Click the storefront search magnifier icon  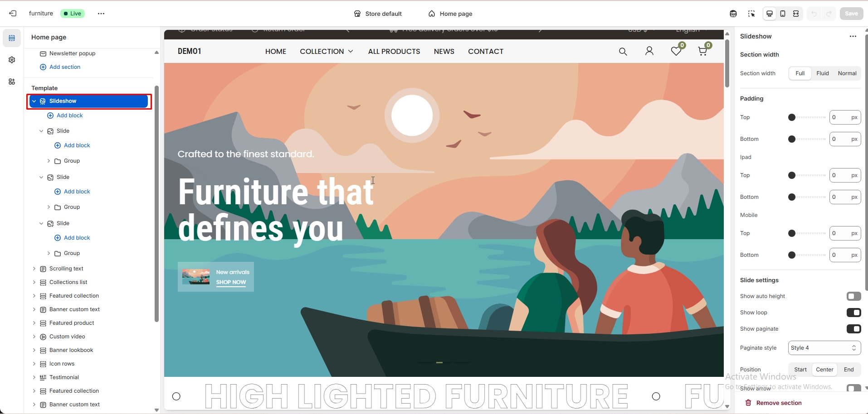(x=623, y=52)
